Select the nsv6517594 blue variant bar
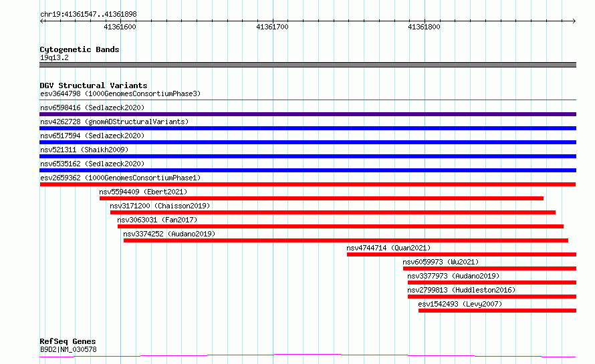The image size is (595, 364). (x=308, y=142)
